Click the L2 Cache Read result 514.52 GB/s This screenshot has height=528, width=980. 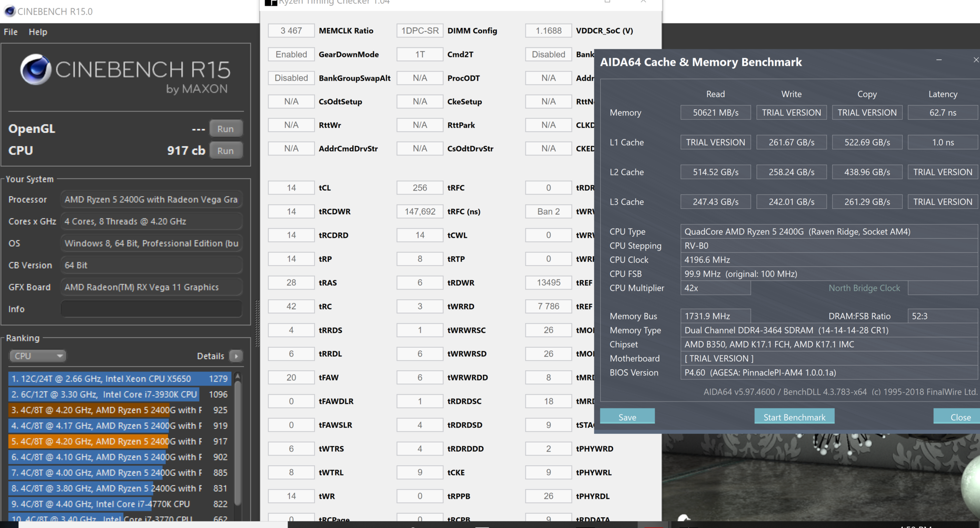715,172
